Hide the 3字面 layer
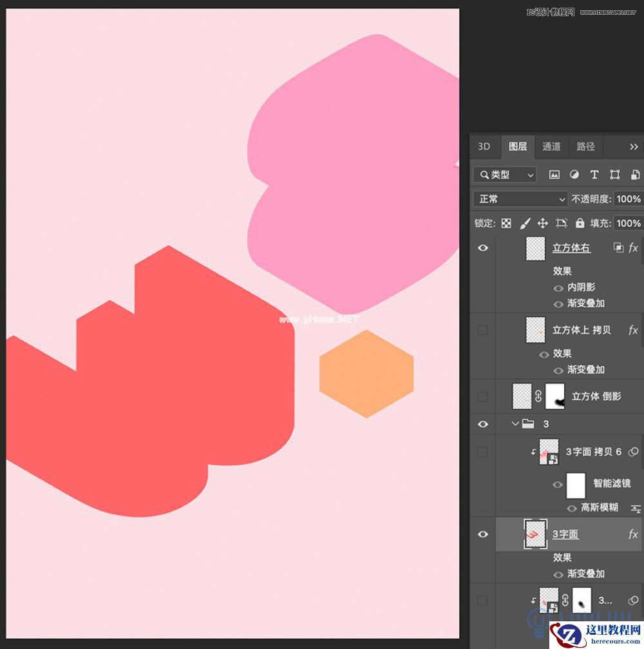 [483, 534]
